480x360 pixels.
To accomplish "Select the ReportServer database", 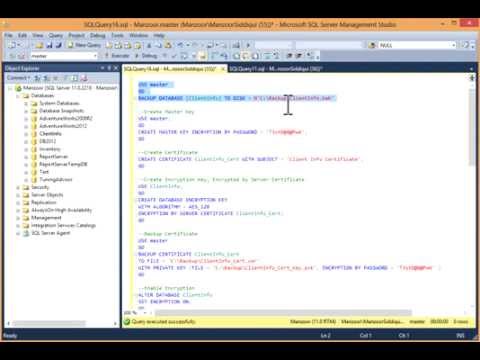I will click(53, 157).
